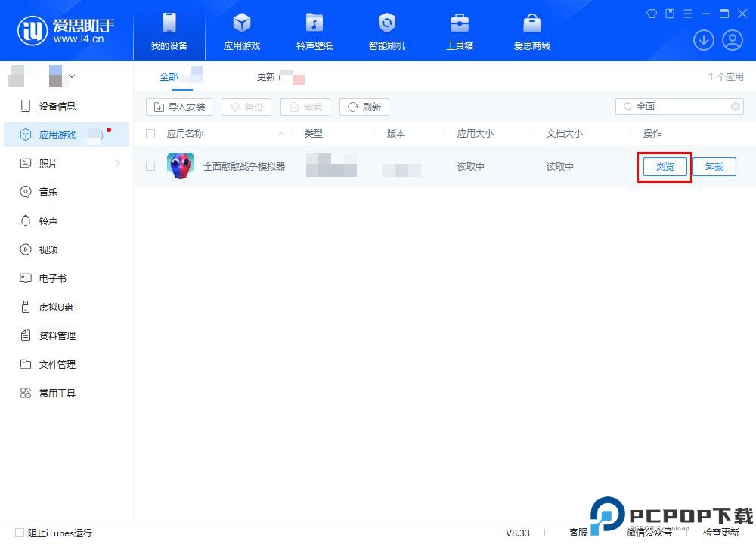Open 文件管理 file management
The image size is (756, 544).
[53, 364]
